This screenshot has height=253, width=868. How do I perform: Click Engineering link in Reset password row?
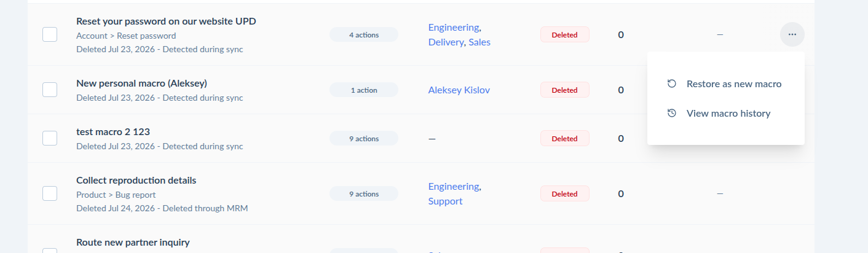pos(454,27)
